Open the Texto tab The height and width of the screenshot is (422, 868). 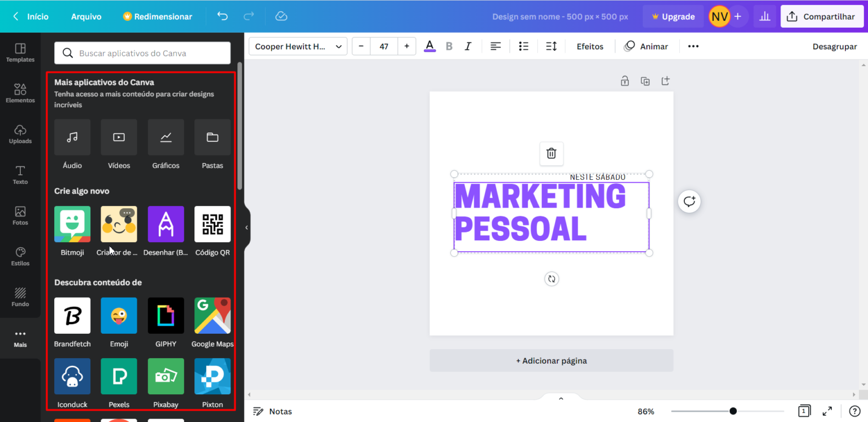click(20, 175)
